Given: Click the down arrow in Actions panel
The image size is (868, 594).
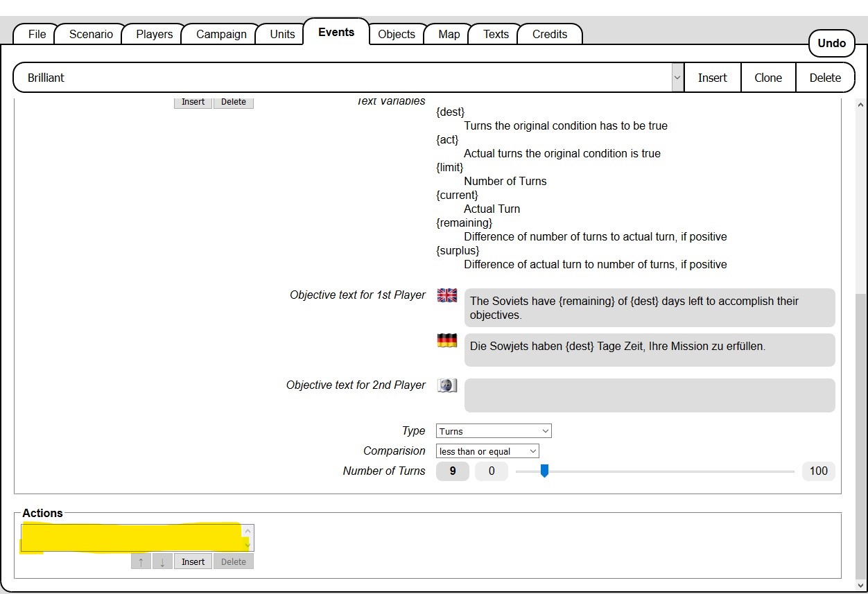Looking at the screenshot, I should pos(162,561).
